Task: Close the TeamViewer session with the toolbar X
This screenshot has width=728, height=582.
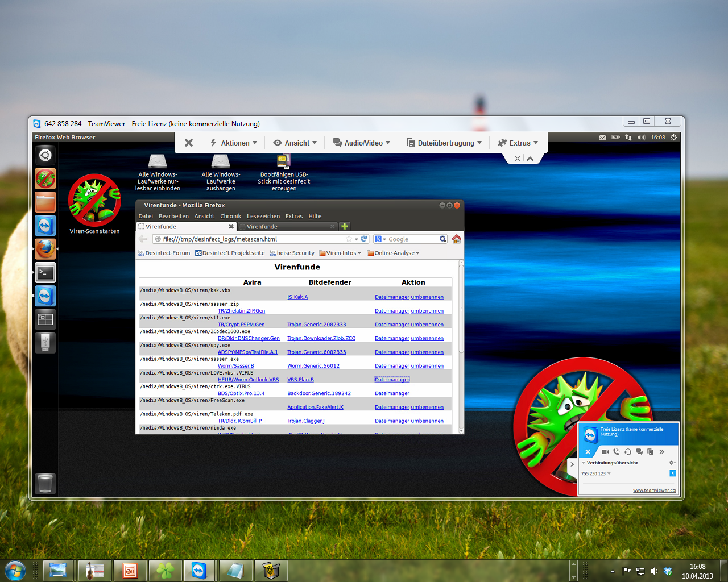Action: click(189, 143)
